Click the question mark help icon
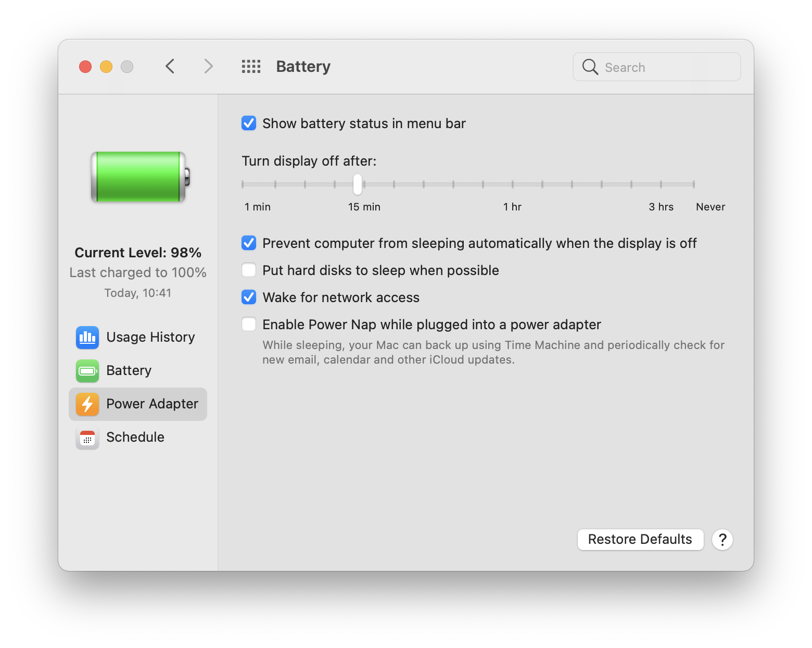 coord(722,540)
